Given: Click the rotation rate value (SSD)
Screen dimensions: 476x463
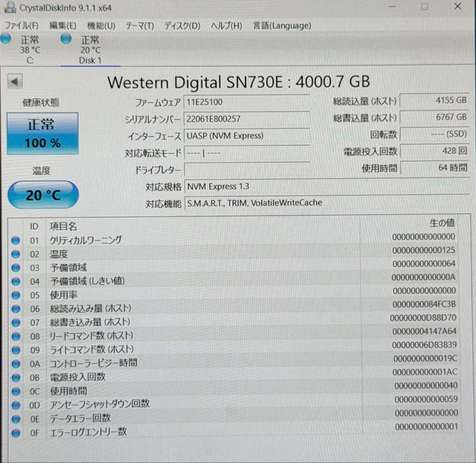Looking at the screenshot, I should pos(434,134).
